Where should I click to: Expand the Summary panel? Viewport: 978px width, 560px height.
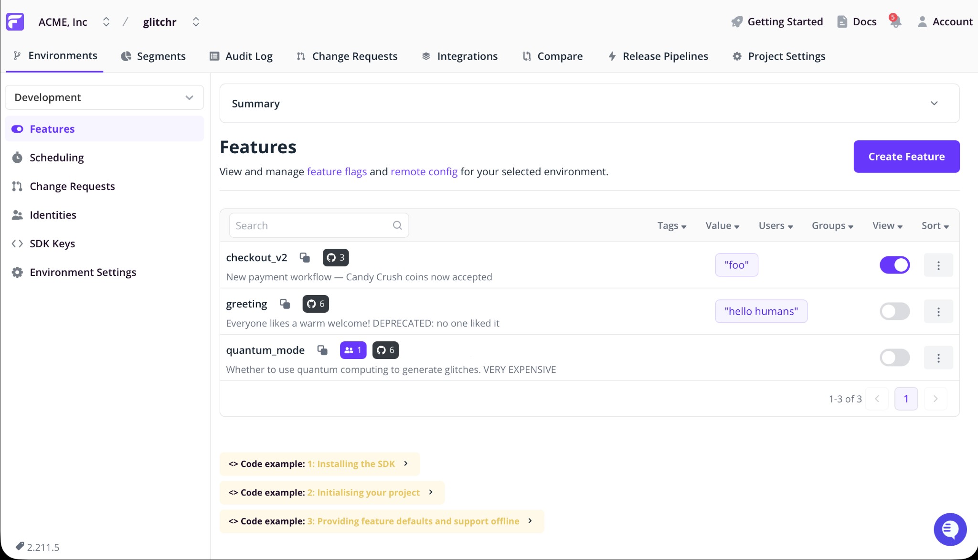(934, 104)
